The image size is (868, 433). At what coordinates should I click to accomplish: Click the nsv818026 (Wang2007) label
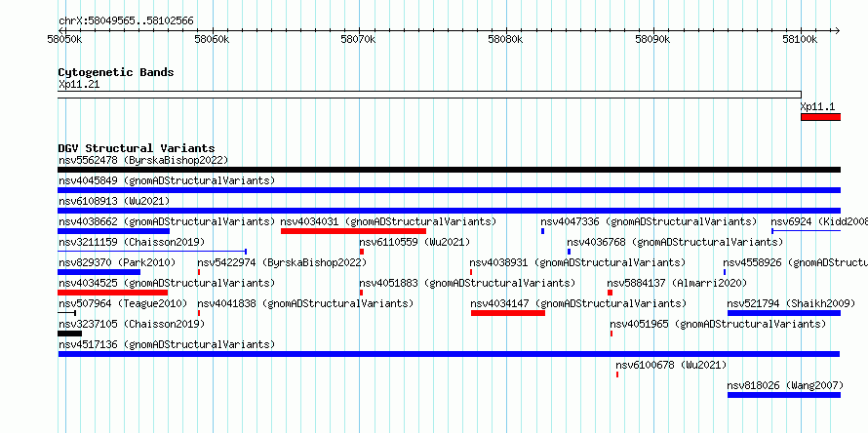point(785,386)
